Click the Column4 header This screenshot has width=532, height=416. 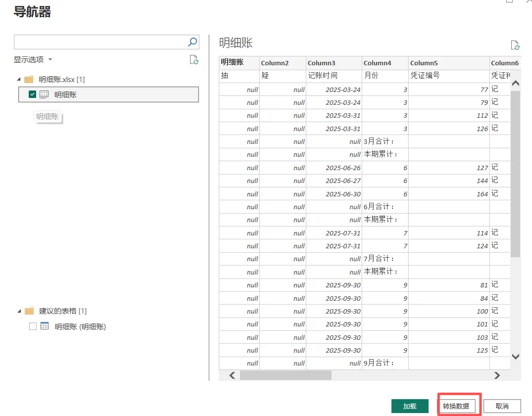[x=385, y=63]
